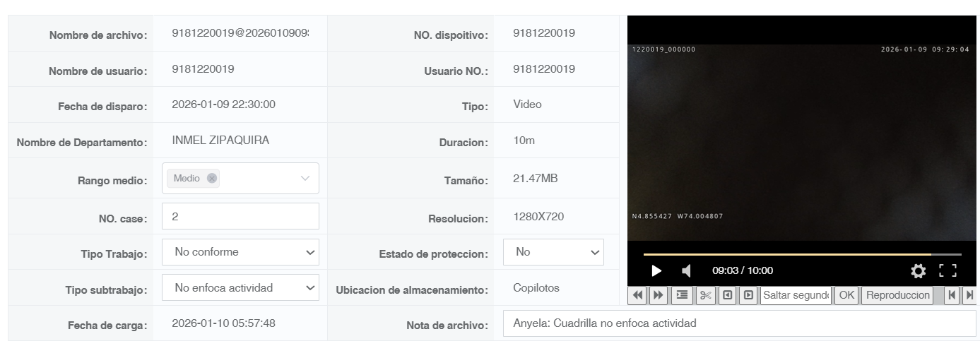
Task: Open Estado de proteccion dropdown
Action: pos(553,252)
